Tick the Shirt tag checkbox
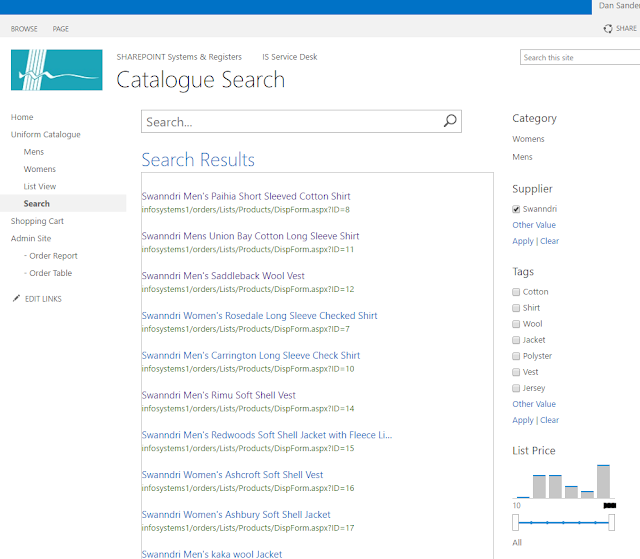 [516, 308]
